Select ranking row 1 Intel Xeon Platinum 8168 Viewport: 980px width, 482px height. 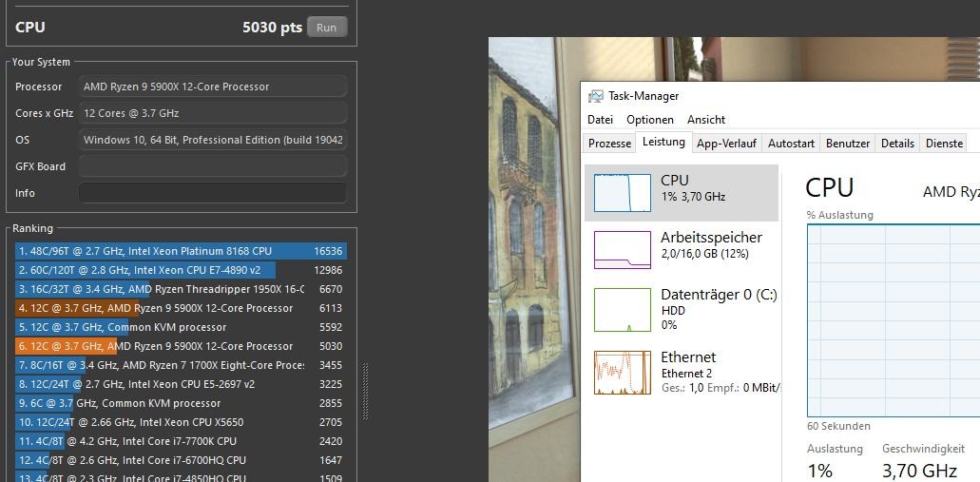(x=181, y=251)
